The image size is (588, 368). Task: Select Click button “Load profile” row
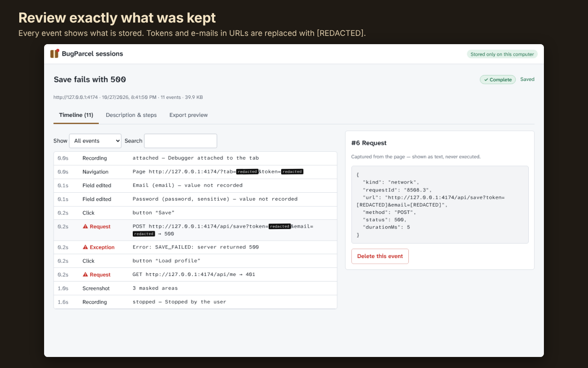(x=195, y=261)
